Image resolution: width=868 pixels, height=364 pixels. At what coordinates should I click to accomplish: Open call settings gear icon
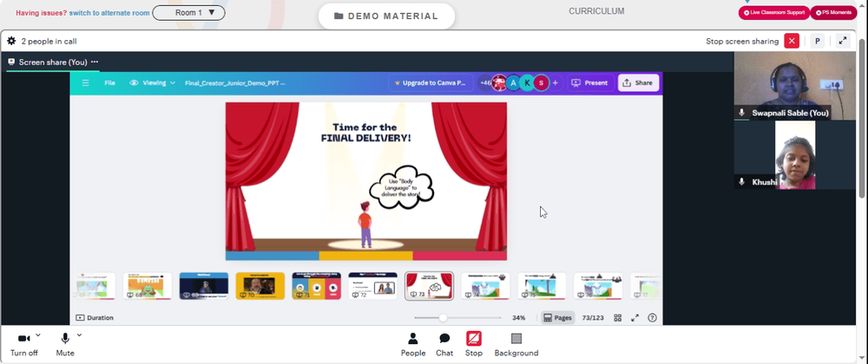pyautogui.click(x=11, y=41)
